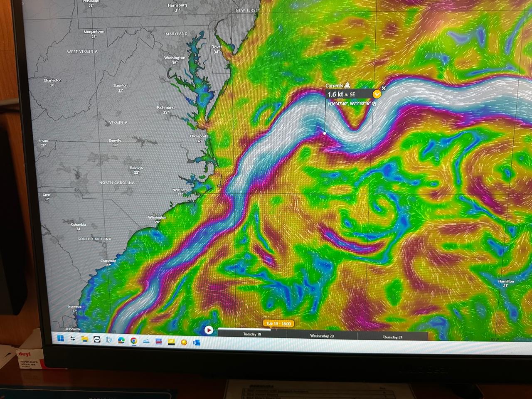Switch to Google Chrome in taskbar

134,340
